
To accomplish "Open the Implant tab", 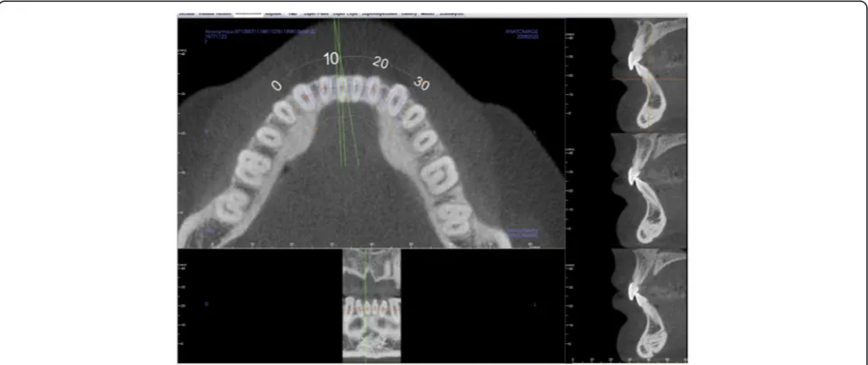I will pos(272,14).
